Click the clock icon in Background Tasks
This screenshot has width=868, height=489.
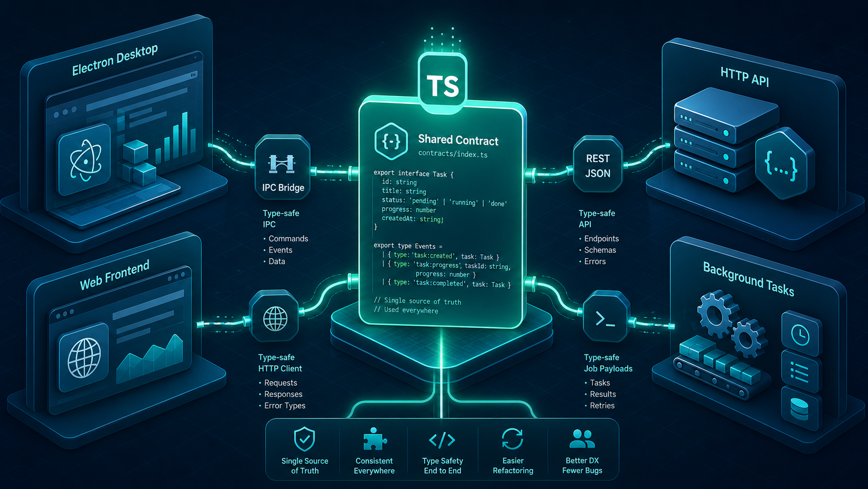click(x=800, y=334)
